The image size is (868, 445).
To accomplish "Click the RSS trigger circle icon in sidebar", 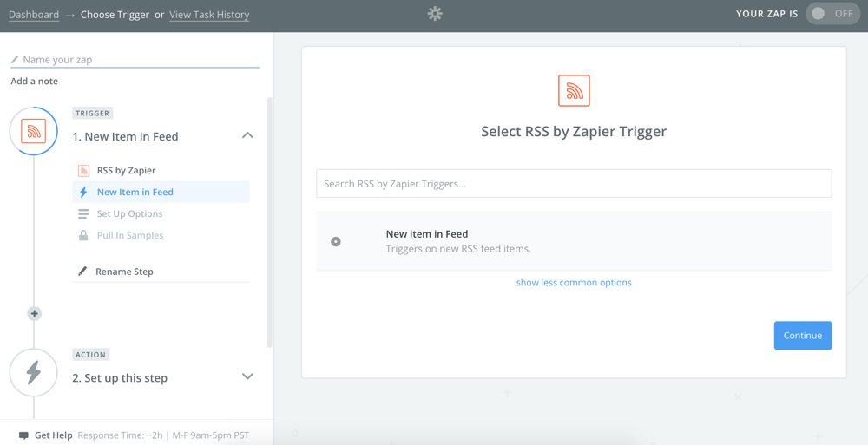I will tap(34, 131).
